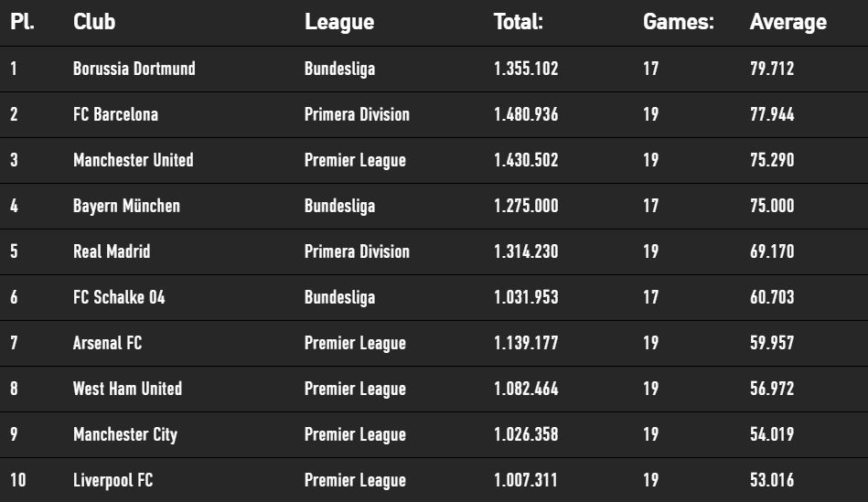Click the Total column header
The height and width of the screenshot is (502, 868).
tap(518, 22)
